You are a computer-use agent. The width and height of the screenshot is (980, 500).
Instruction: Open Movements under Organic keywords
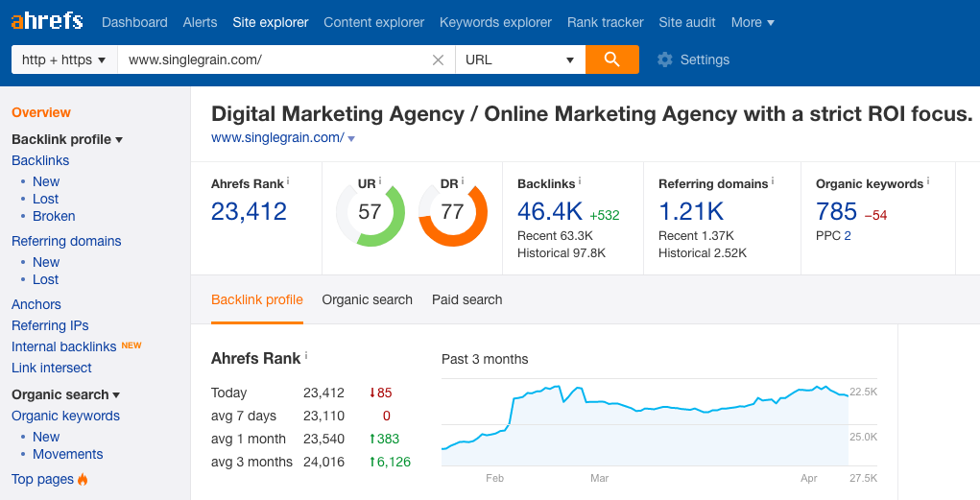(x=67, y=454)
